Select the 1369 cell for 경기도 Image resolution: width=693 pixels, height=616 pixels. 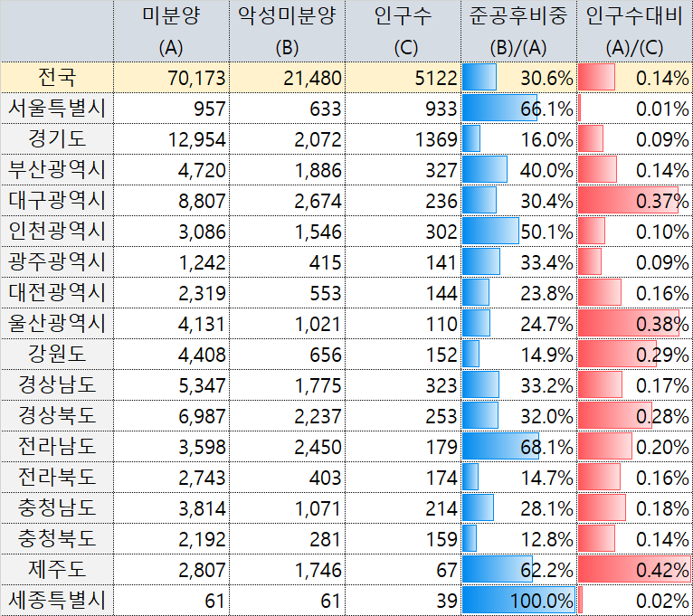tap(403, 138)
